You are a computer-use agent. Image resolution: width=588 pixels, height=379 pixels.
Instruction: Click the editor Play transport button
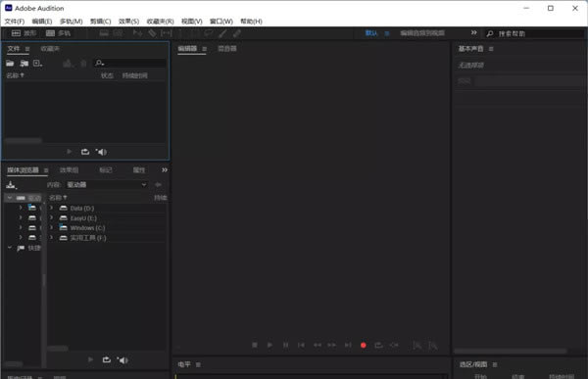(x=269, y=345)
